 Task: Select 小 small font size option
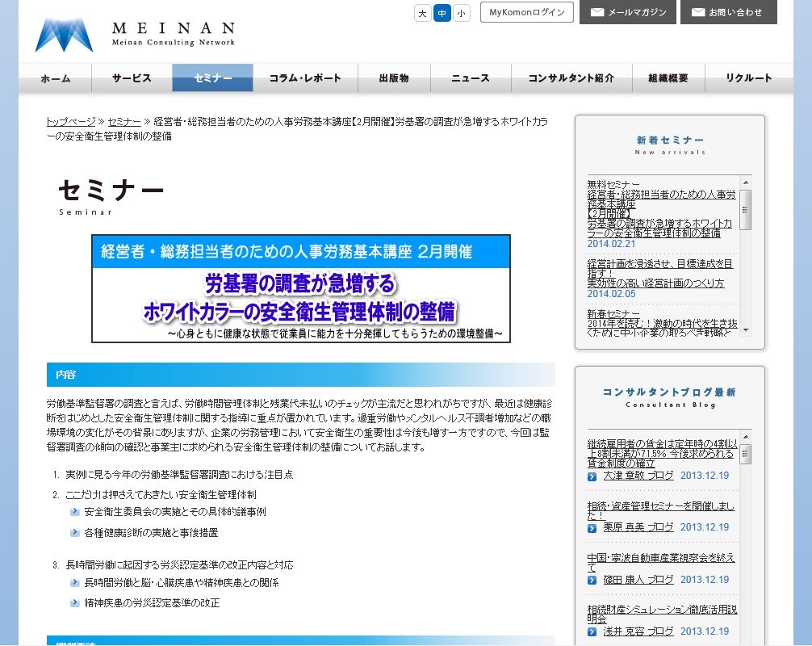460,13
